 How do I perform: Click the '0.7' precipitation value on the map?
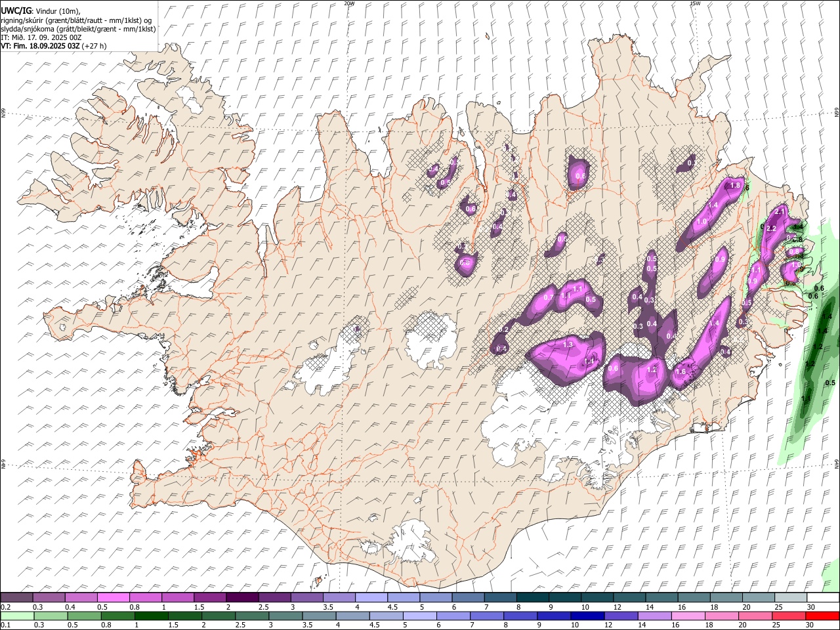(x=549, y=298)
